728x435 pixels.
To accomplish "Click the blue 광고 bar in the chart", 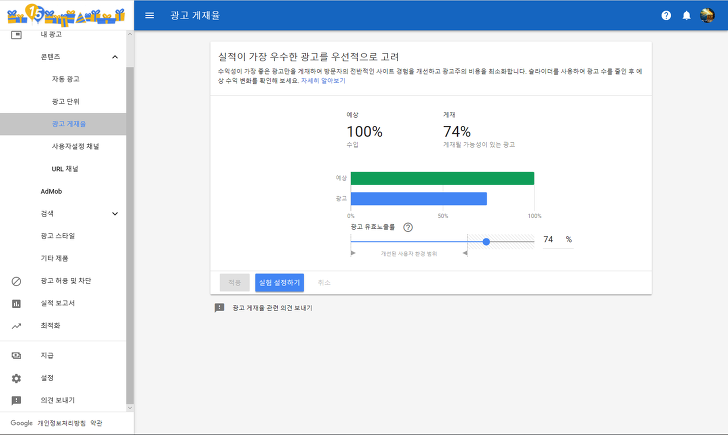I will tap(419, 199).
